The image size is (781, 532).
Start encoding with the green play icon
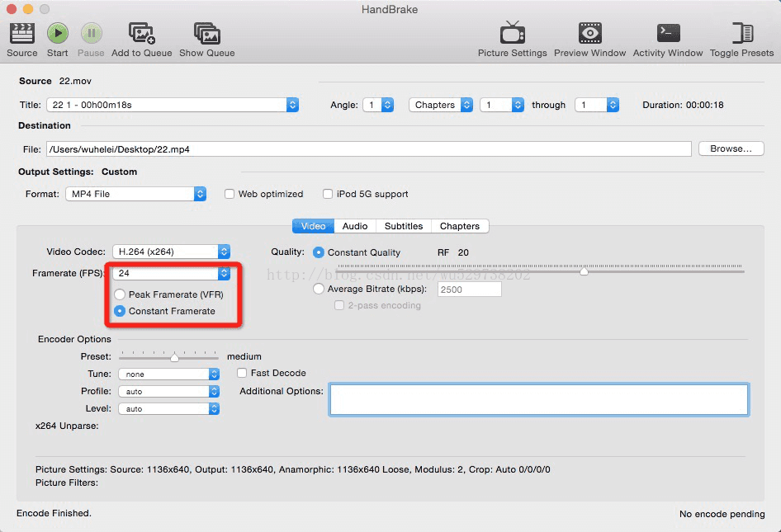[x=58, y=33]
